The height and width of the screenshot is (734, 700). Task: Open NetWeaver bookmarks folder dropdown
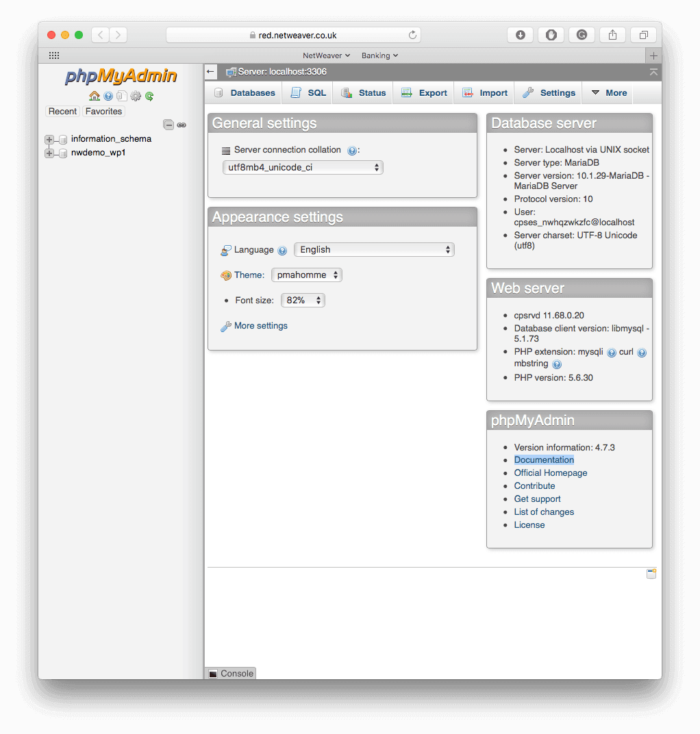[326, 55]
